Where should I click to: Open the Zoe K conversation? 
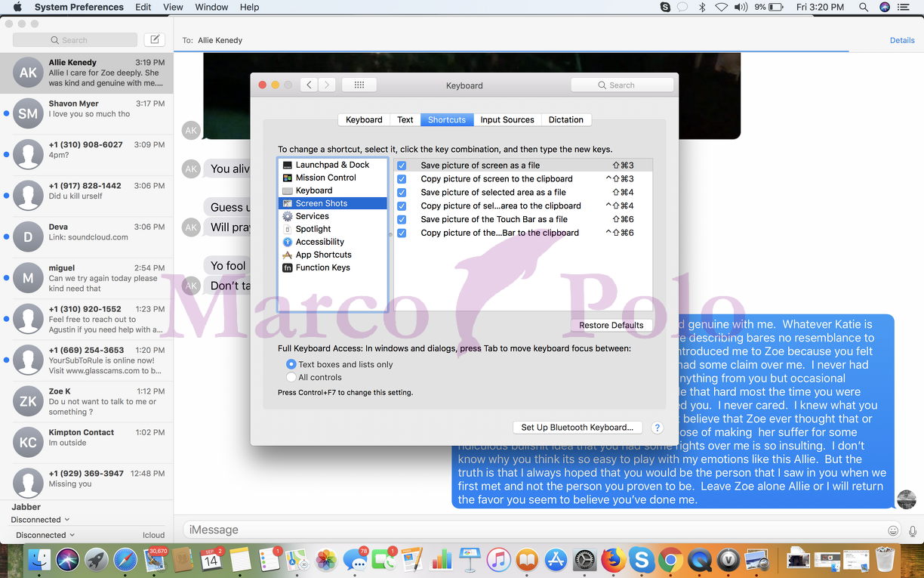click(87, 402)
